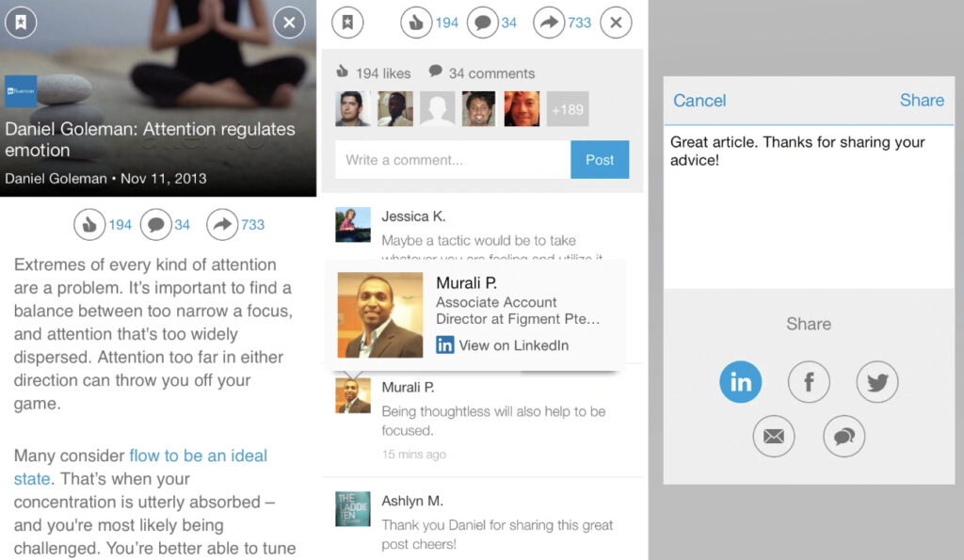This screenshot has height=560, width=964.
Task: Focus the 'Write a comment...' field
Action: [x=453, y=160]
